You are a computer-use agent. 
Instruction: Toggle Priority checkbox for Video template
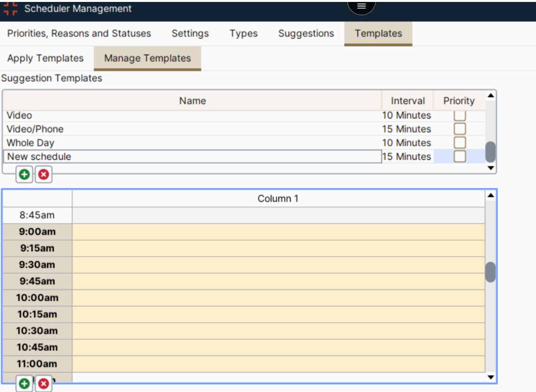click(459, 115)
